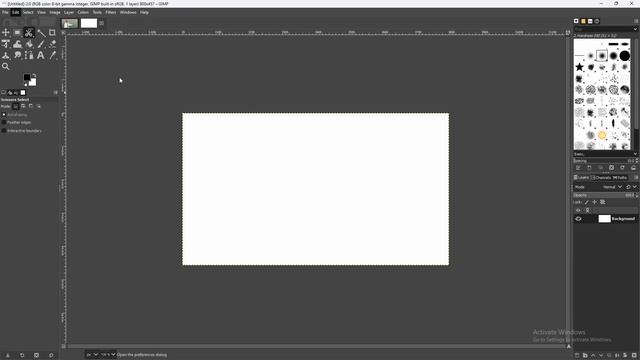Select the Background layer thumbnail
640x360 pixels.
(604, 219)
